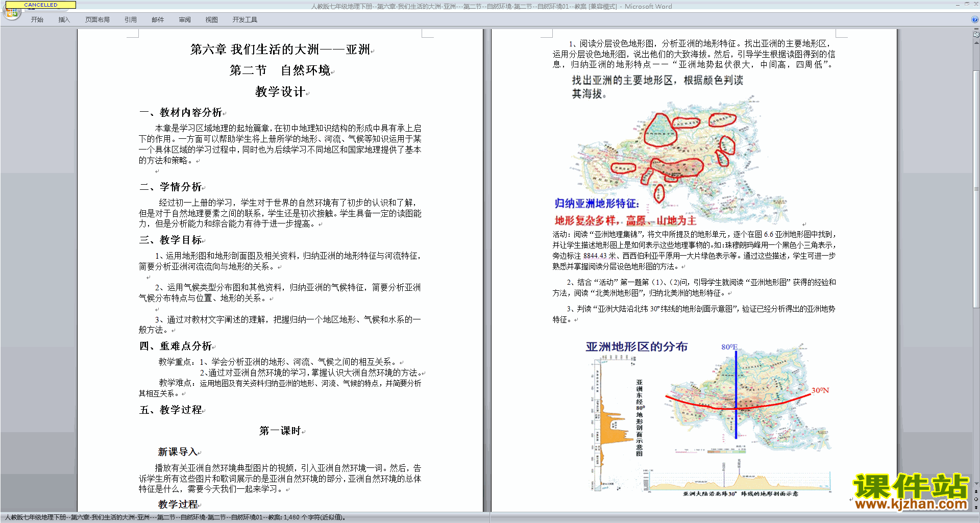Open Word help (question mark icon)
980x523 pixels.
click(x=975, y=19)
